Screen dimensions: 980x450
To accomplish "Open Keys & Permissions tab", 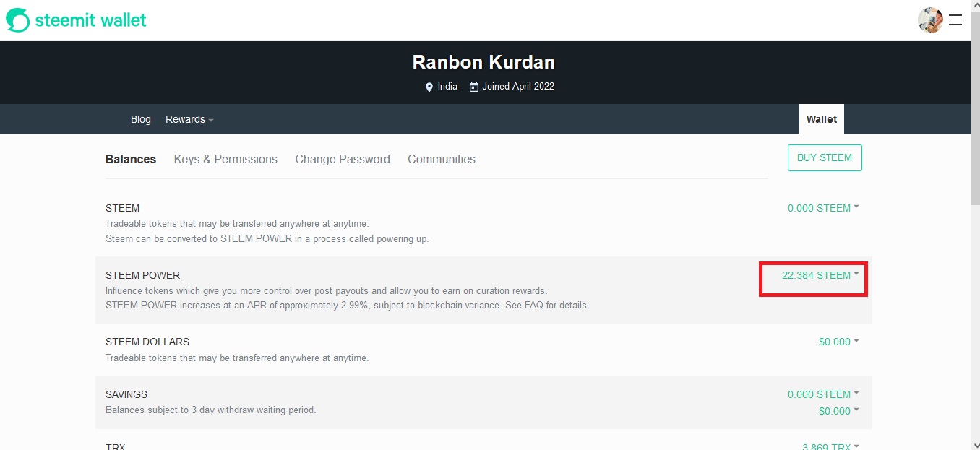I will point(225,159).
